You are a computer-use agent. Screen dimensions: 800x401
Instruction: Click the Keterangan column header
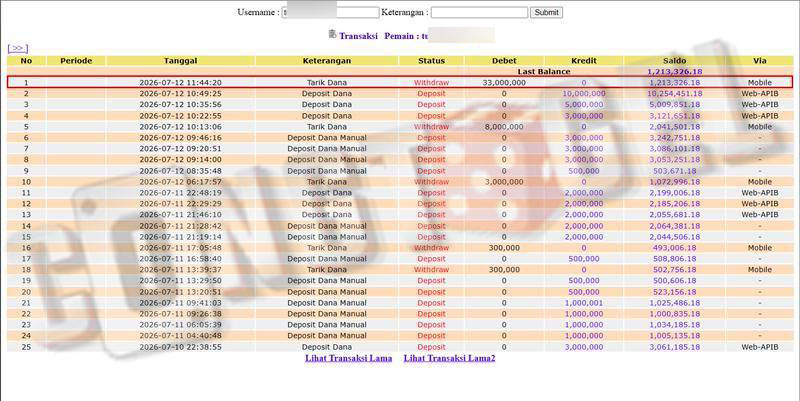click(x=327, y=61)
